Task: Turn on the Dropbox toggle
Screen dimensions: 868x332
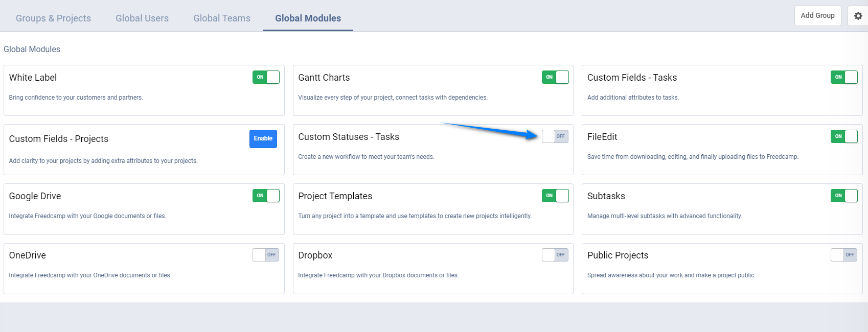Action: click(555, 255)
